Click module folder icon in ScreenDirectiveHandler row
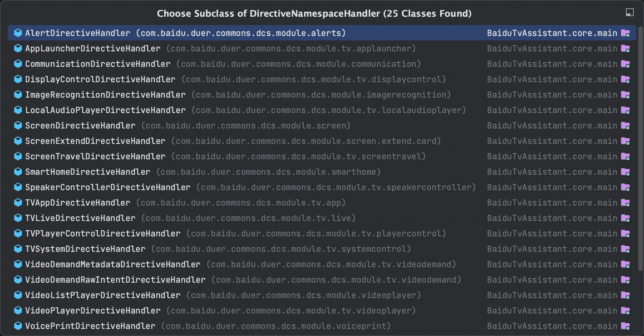The height and width of the screenshot is (336, 644). 625,126
